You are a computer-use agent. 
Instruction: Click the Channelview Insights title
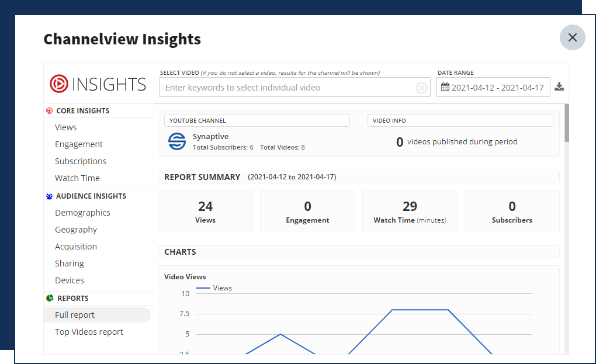(122, 39)
